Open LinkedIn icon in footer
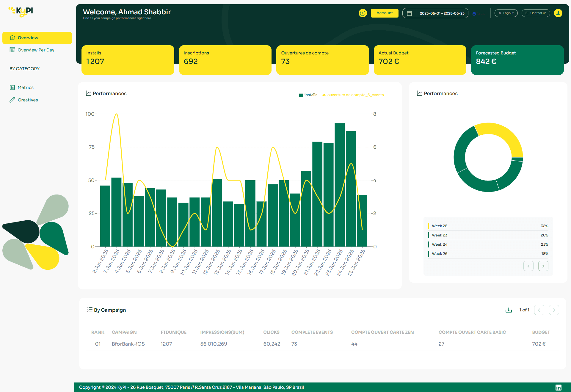The width and height of the screenshot is (571, 392). click(558, 387)
